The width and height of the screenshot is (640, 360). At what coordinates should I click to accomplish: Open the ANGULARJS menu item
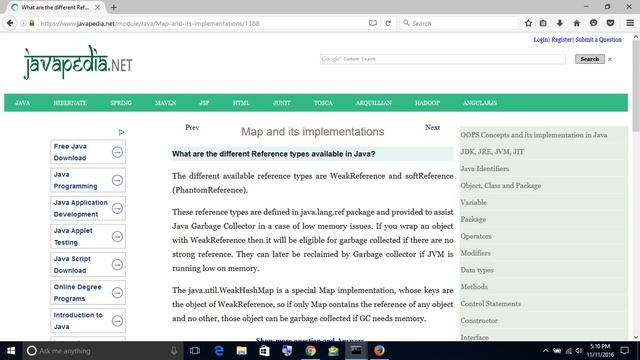(x=480, y=103)
